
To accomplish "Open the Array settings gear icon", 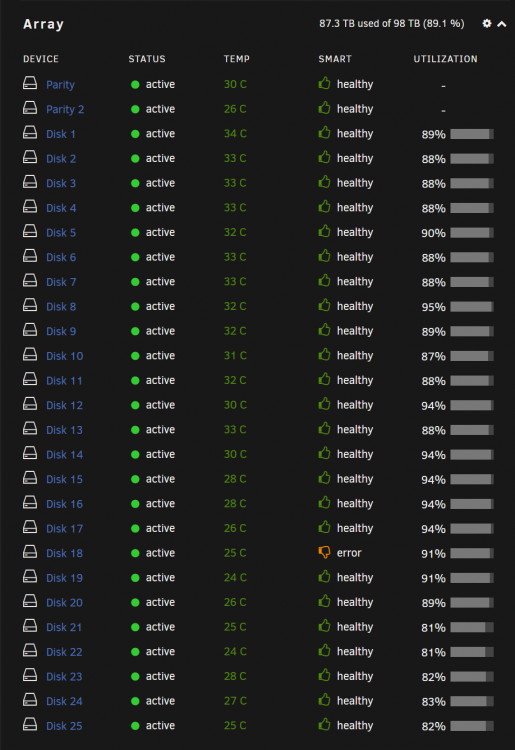I will (x=487, y=23).
